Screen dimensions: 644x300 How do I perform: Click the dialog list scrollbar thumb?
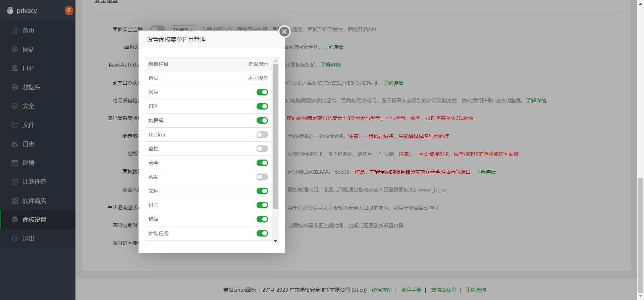coord(276,136)
